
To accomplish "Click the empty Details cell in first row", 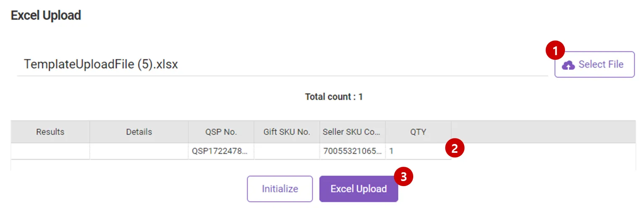I will pos(139,151).
